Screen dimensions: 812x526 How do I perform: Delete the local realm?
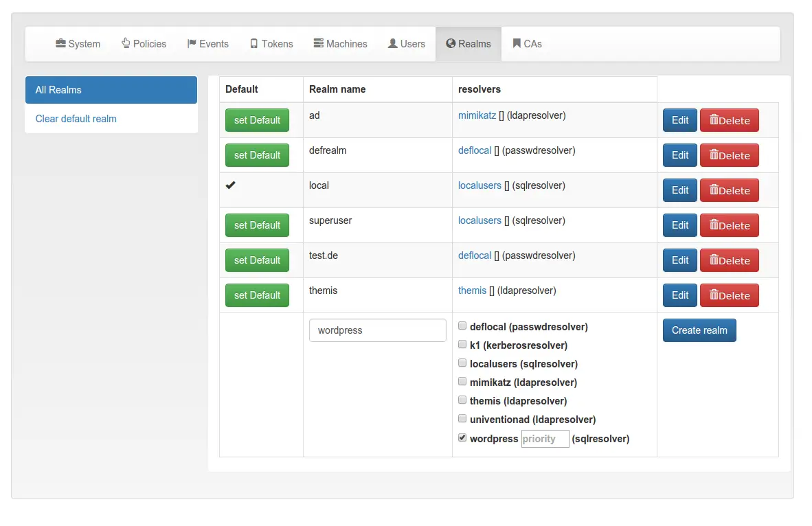(729, 190)
